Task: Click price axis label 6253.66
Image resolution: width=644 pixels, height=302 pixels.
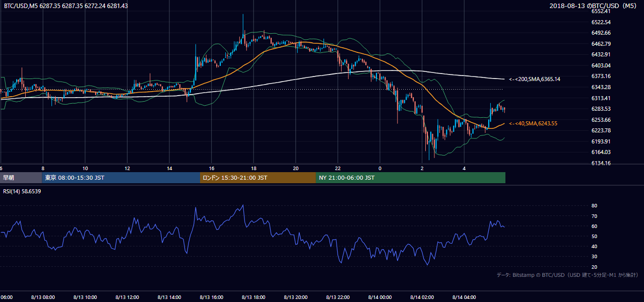Action: coord(601,120)
